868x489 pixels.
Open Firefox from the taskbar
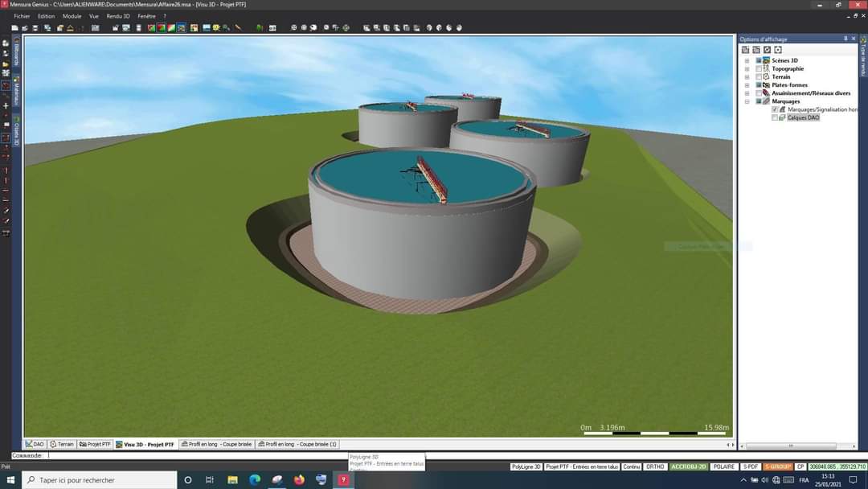(299, 479)
